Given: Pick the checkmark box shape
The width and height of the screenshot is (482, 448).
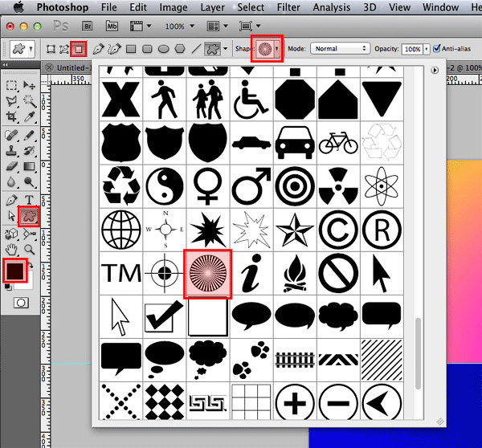Looking at the screenshot, I should pos(165,316).
